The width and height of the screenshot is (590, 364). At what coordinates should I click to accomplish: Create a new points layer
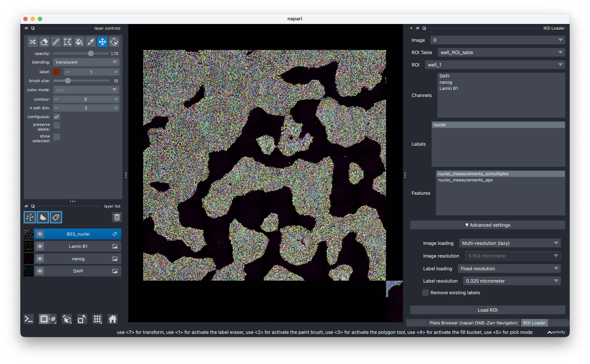coord(30,217)
